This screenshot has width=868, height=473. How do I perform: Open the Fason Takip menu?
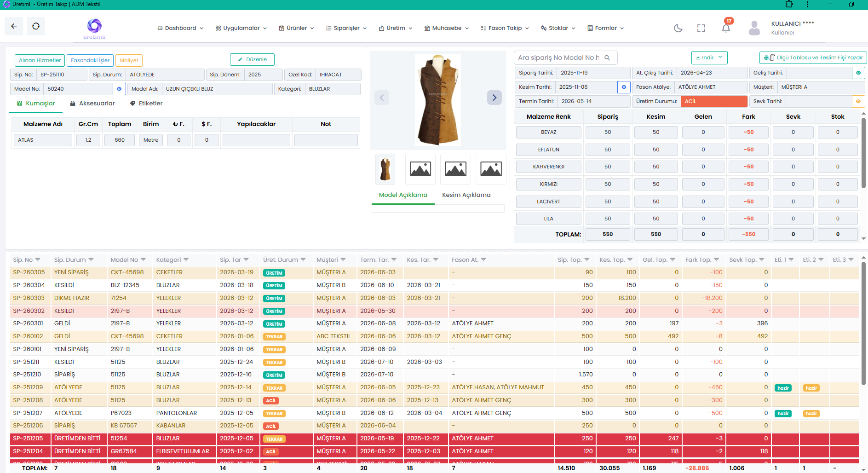[x=505, y=28]
